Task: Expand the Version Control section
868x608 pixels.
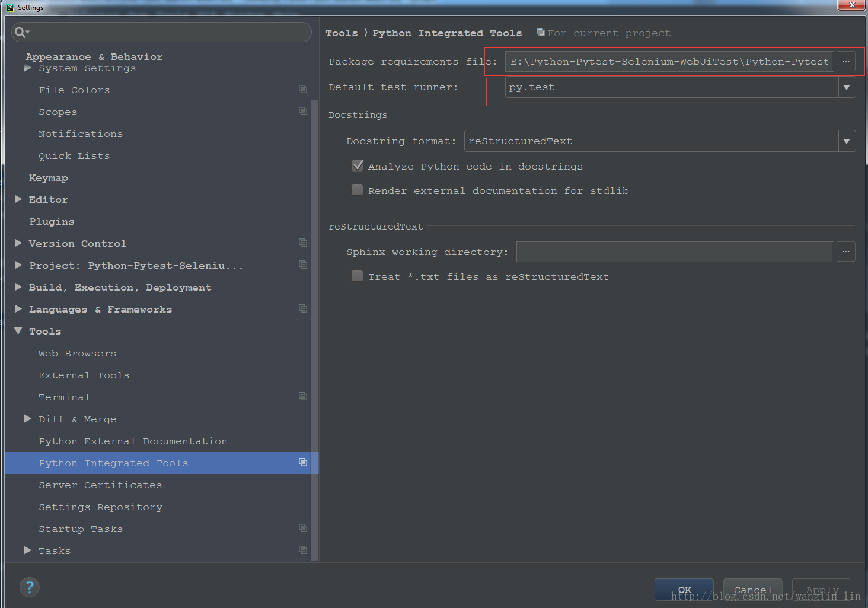Action: point(18,243)
